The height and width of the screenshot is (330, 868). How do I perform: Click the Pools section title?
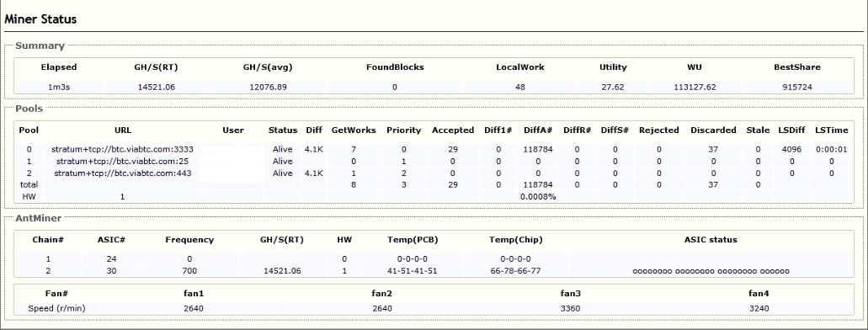click(x=29, y=109)
